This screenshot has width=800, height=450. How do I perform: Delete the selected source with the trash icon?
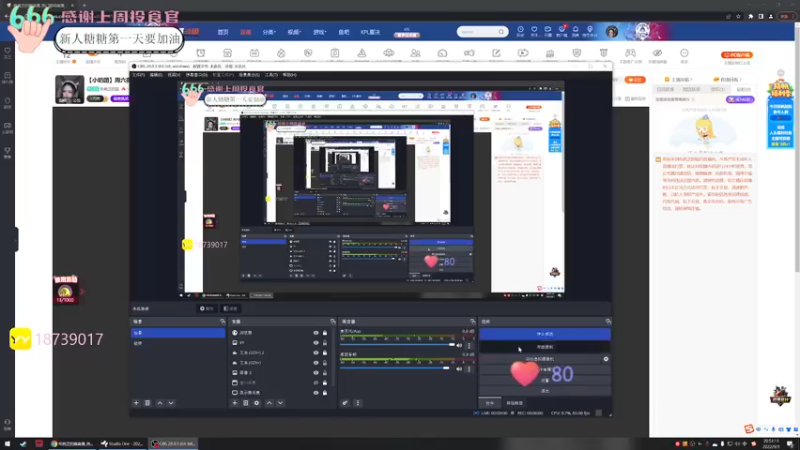[x=245, y=403]
